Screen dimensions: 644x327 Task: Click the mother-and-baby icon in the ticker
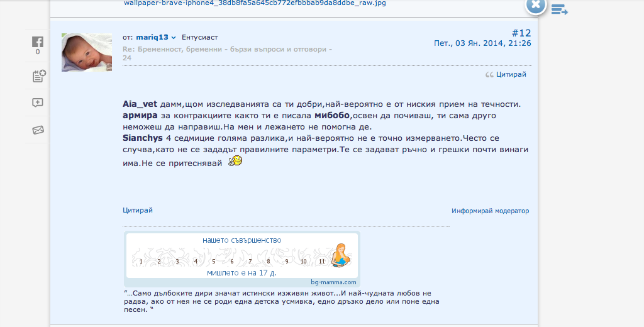341,255
